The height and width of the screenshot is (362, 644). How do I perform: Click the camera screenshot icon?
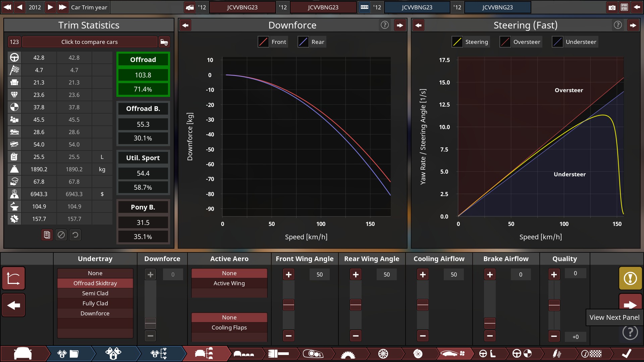[612, 7]
